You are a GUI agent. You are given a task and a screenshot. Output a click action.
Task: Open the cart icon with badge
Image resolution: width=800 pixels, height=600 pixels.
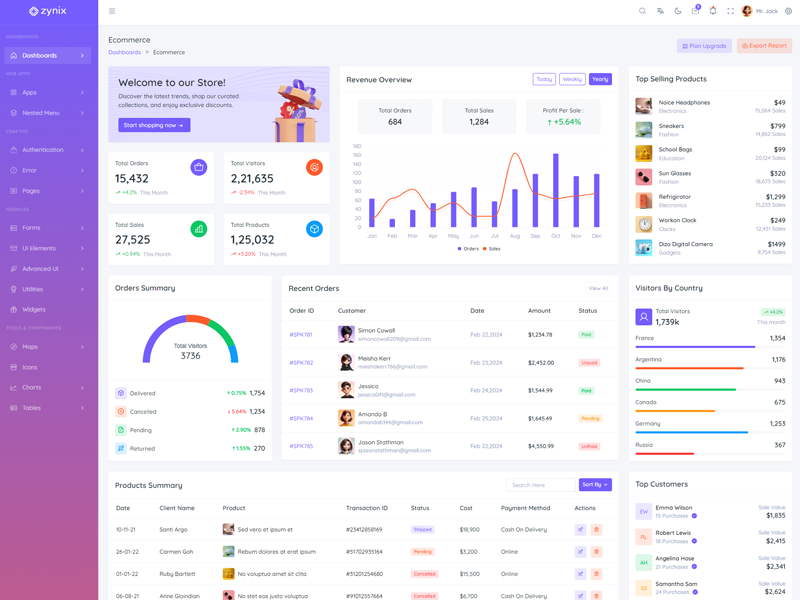coord(695,11)
